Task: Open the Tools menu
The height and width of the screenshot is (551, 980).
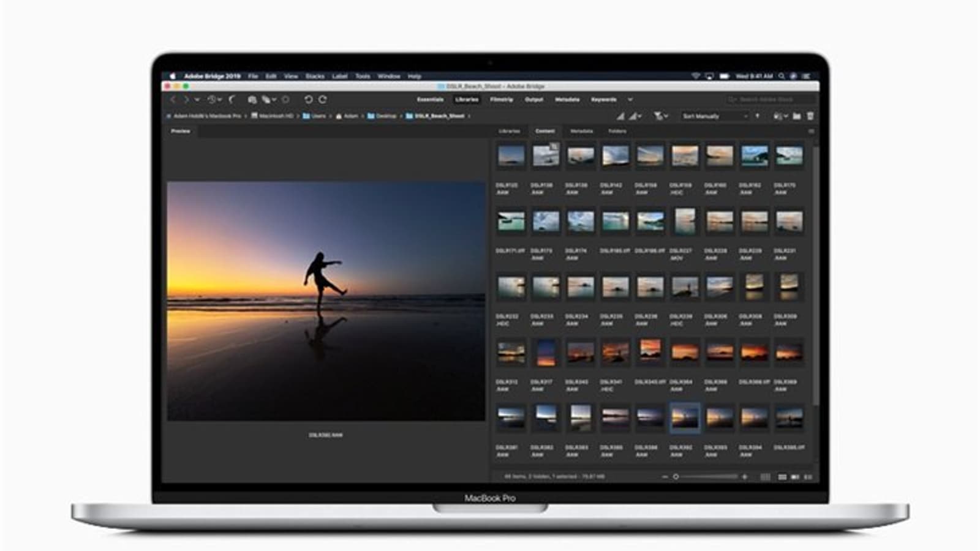Action: tap(363, 76)
